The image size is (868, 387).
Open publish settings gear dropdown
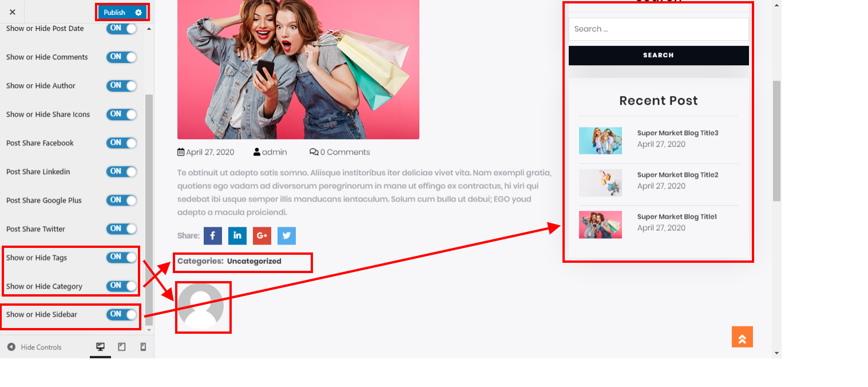click(x=138, y=13)
